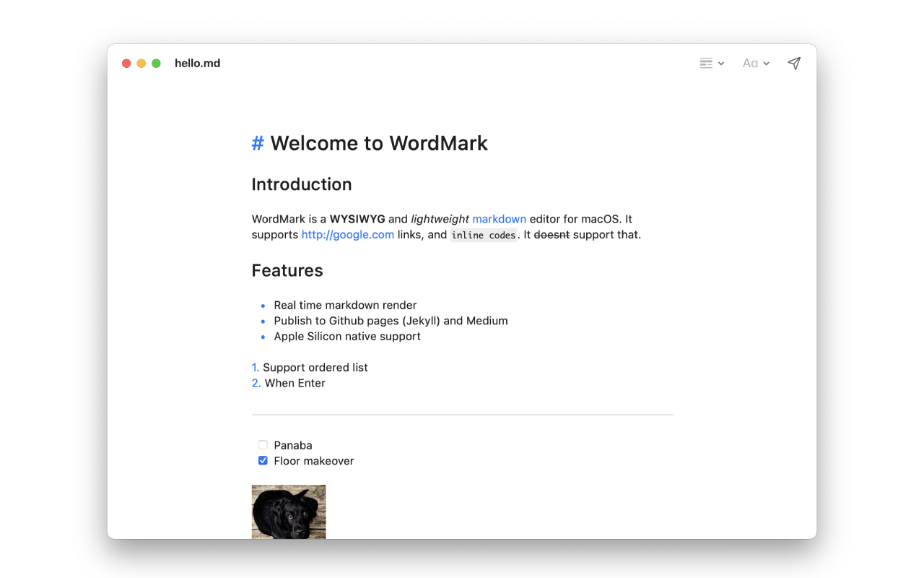Open the markdown hyperlink
924x578 pixels.
click(500, 219)
